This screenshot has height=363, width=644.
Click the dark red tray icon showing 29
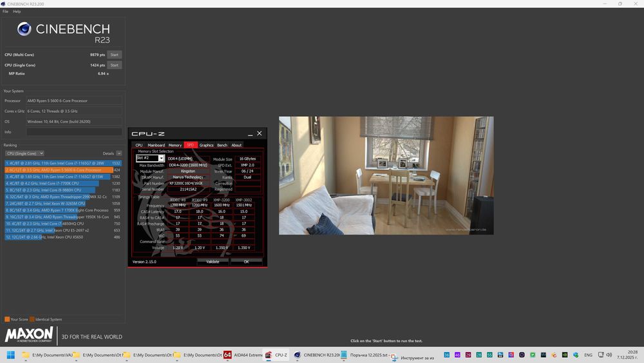[468, 355]
